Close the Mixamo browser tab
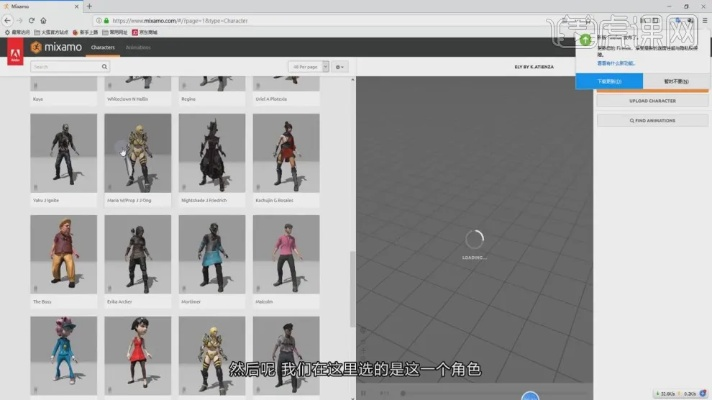Viewport: 712px width, 400px height. click(x=76, y=6)
